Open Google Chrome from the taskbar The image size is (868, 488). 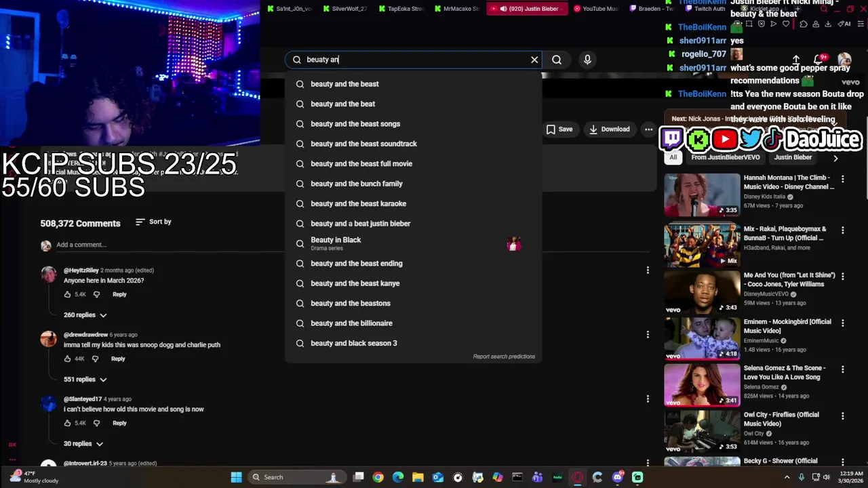[x=378, y=477]
